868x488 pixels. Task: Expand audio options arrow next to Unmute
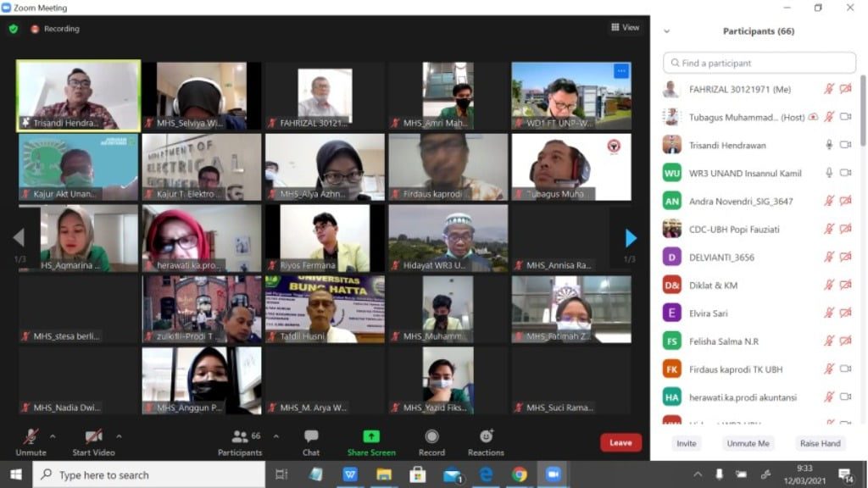pyautogui.click(x=53, y=436)
